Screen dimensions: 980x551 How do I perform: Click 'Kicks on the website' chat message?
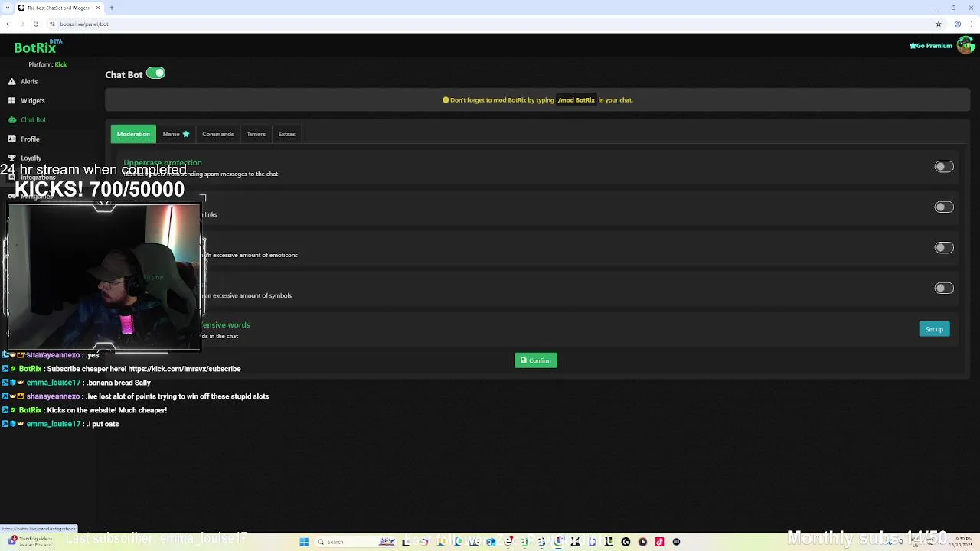[85, 410]
